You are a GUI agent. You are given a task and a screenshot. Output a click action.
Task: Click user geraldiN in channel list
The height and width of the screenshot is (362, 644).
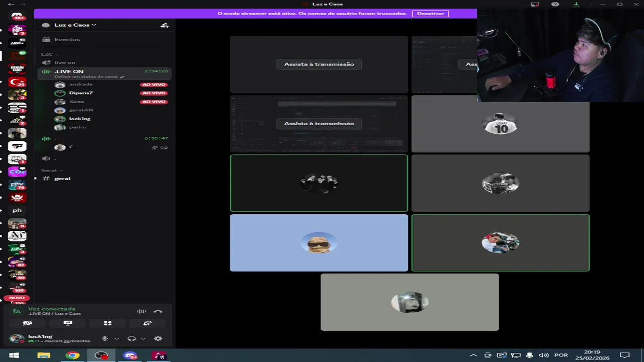81,110
